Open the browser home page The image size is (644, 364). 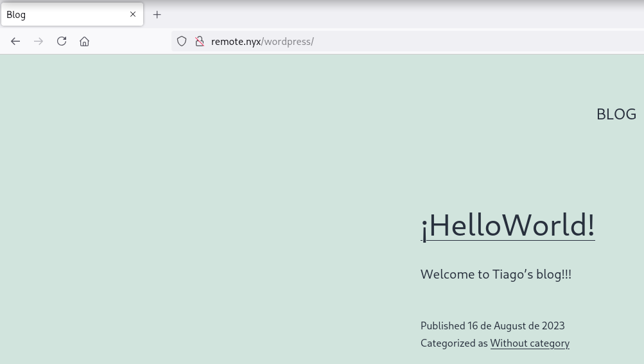(x=84, y=41)
